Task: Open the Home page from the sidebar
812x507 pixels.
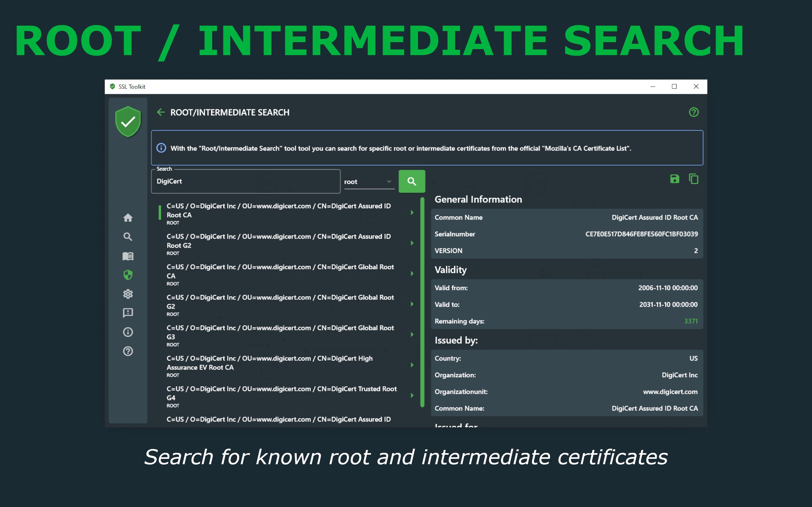Action: coord(128,218)
